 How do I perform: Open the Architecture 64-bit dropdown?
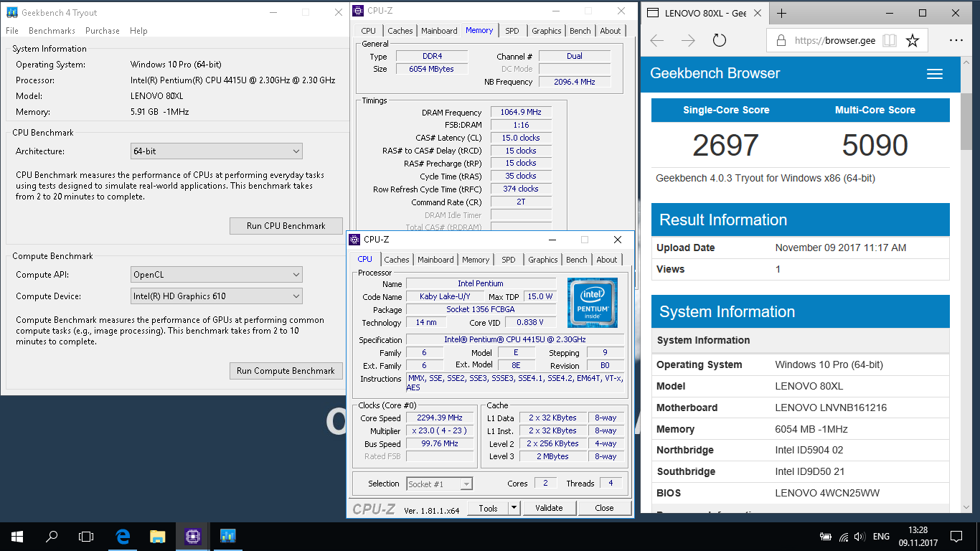[x=216, y=151]
